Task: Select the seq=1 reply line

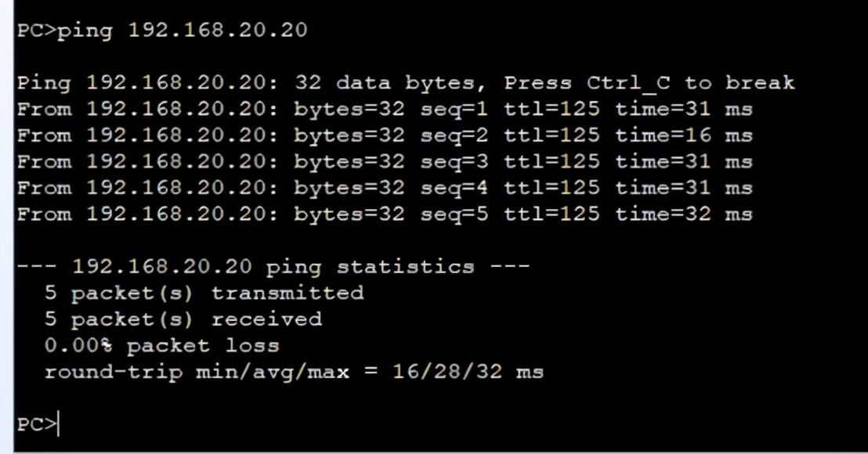Action: [x=385, y=110]
